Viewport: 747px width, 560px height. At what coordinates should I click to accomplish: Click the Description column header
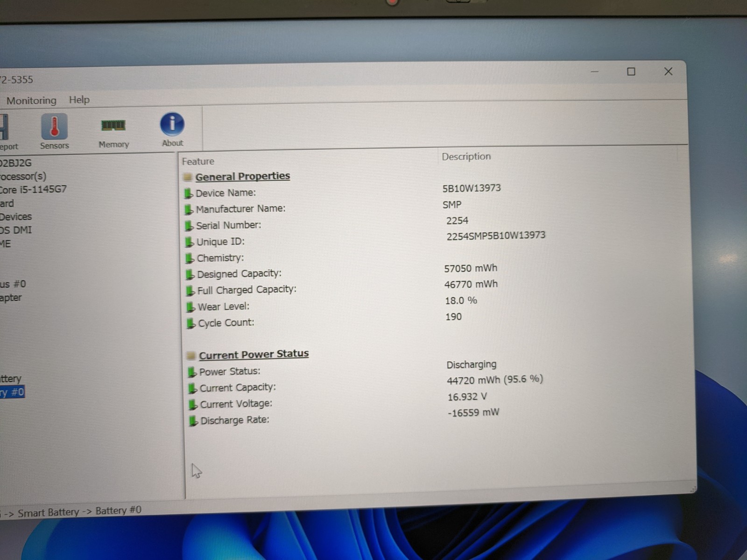click(466, 156)
